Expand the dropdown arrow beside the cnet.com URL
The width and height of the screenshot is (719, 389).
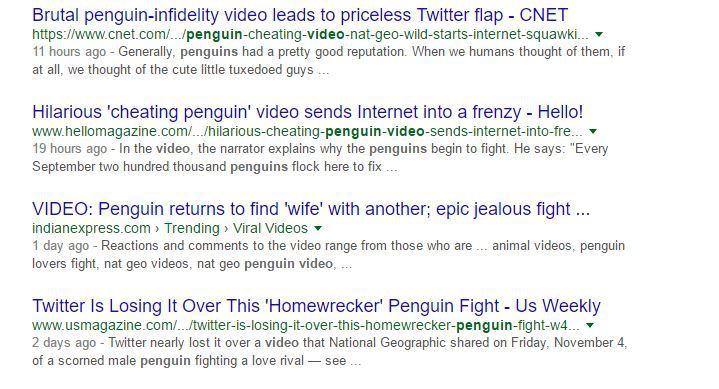(x=598, y=34)
